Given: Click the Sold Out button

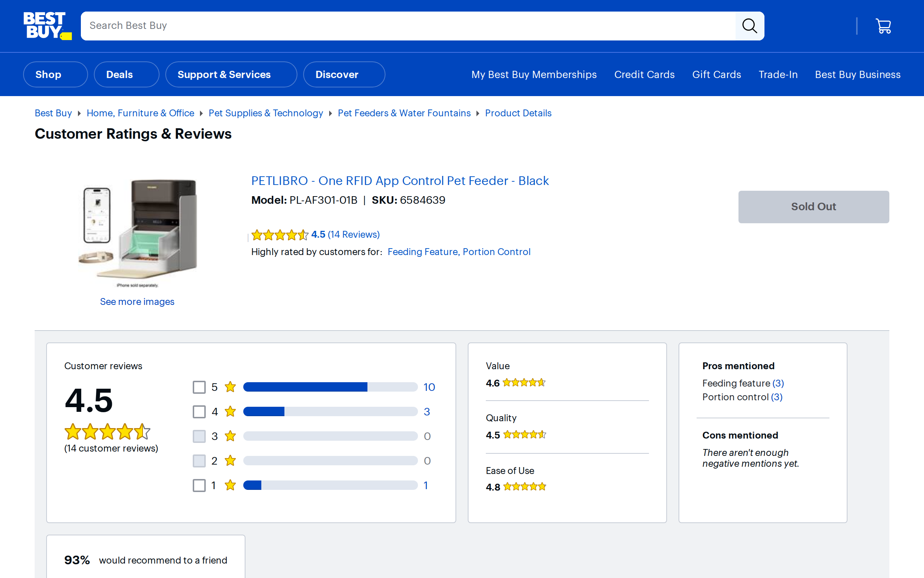Looking at the screenshot, I should pos(813,207).
